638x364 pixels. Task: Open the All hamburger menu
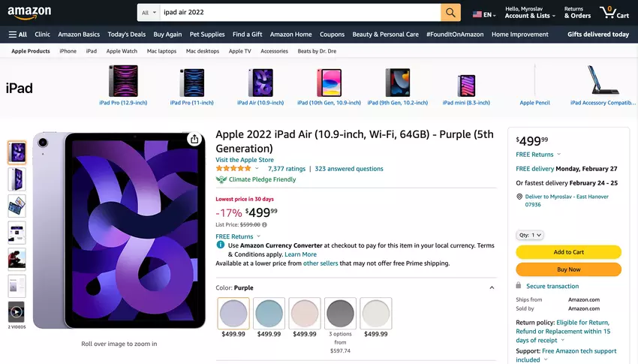coord(18,35)
